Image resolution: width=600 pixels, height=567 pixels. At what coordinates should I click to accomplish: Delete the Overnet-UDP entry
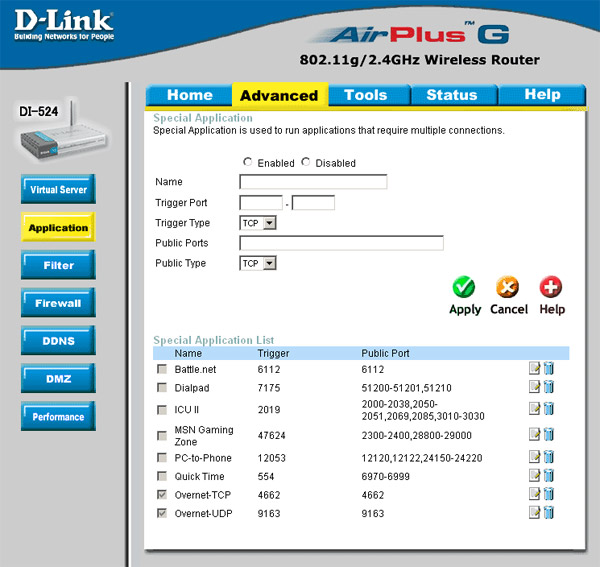(x=549, y=512)
